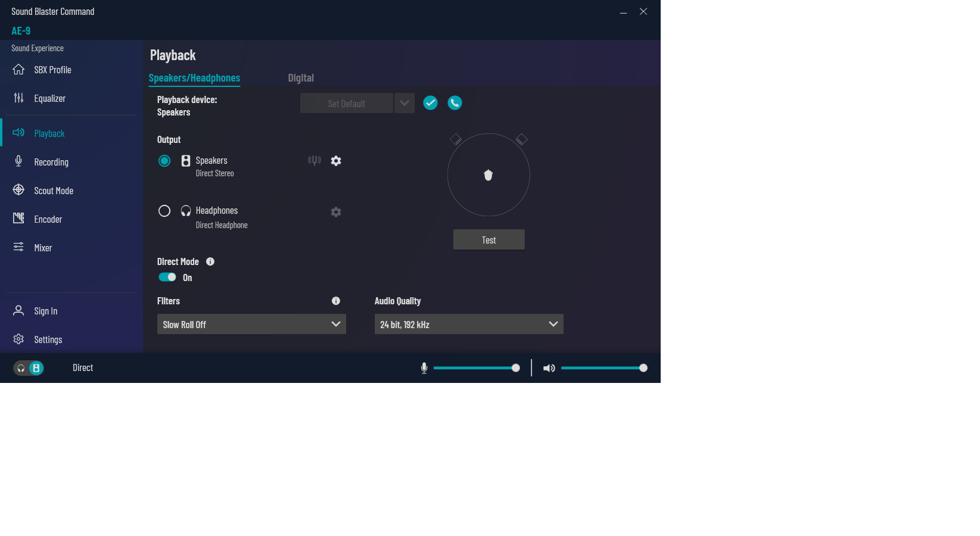Click the Direct Stereo text under Speakers
980x536 pixels.
215,173
